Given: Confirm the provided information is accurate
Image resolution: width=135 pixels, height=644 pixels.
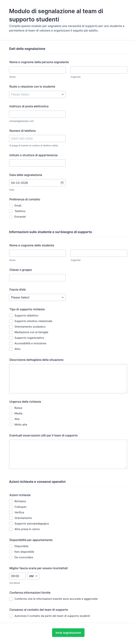Looking at the screenshot, I should click(x=11, y=599).
